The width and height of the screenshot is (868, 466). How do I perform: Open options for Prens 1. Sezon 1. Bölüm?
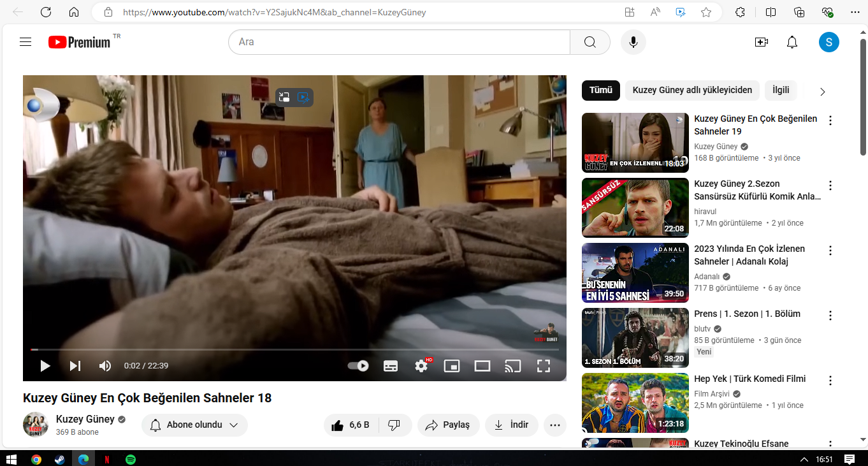pyautogui.click(x=830, y=316)
